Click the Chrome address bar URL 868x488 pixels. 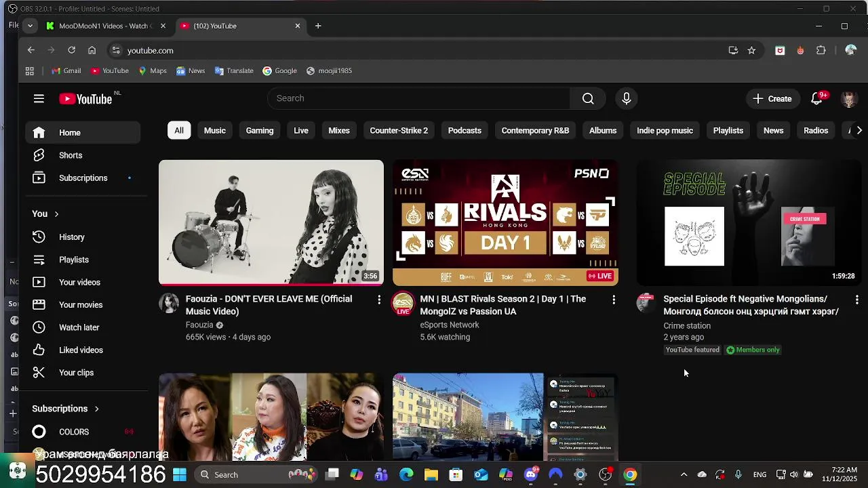(151, 50)
